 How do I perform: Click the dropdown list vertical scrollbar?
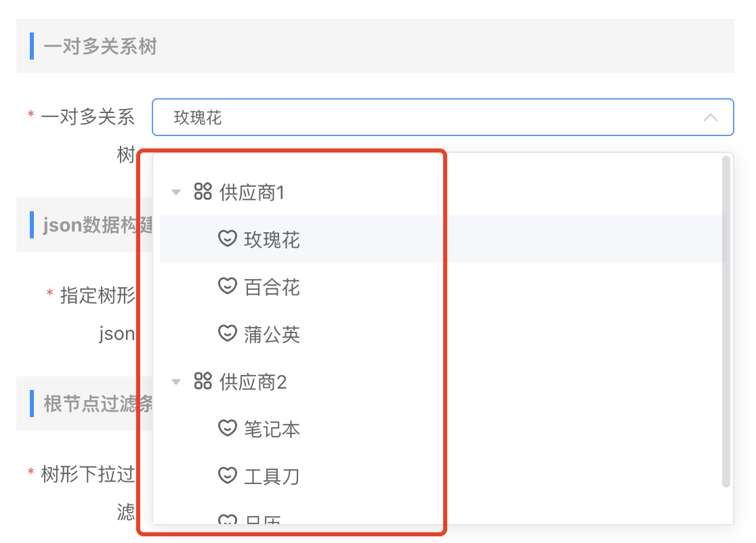[x=726, y=322]
